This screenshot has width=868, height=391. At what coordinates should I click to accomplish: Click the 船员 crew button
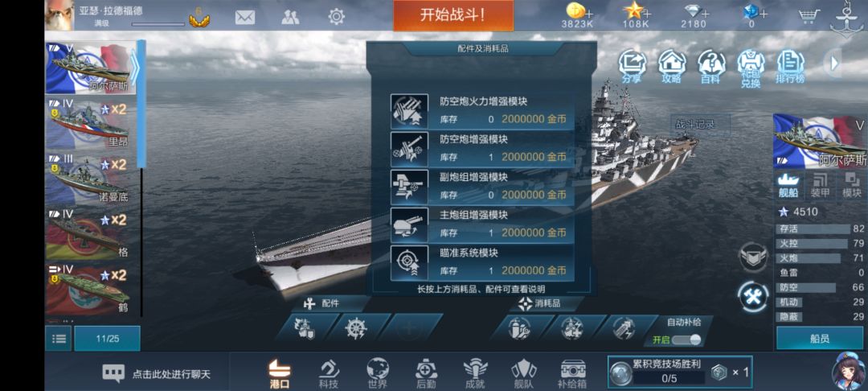point(820,339)
